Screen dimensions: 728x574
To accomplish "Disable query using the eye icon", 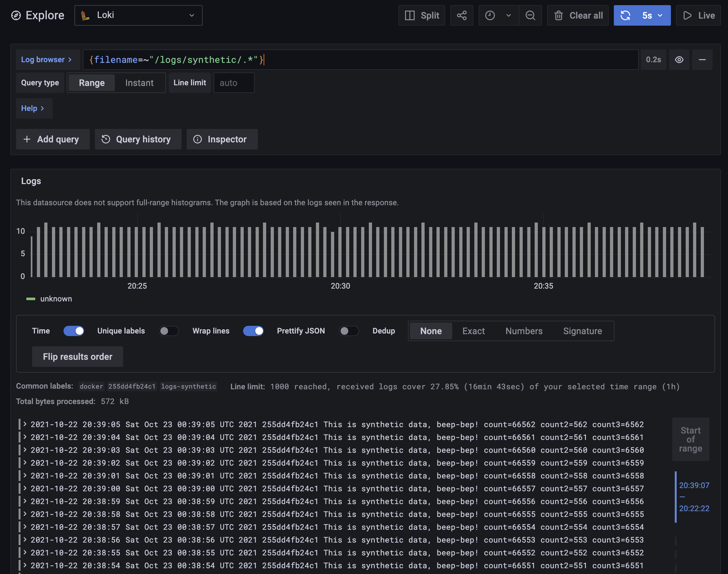I will coord(679,60).
